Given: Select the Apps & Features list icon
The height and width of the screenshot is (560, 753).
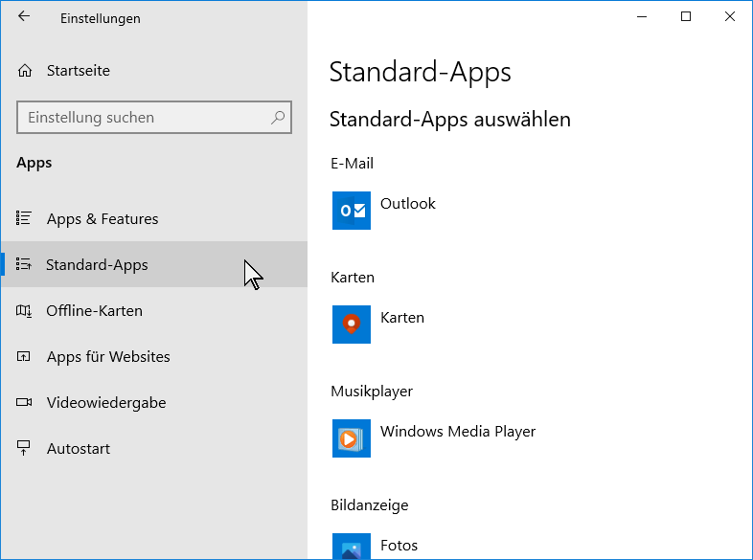Looking at the screenshot, I should point(24,218).
